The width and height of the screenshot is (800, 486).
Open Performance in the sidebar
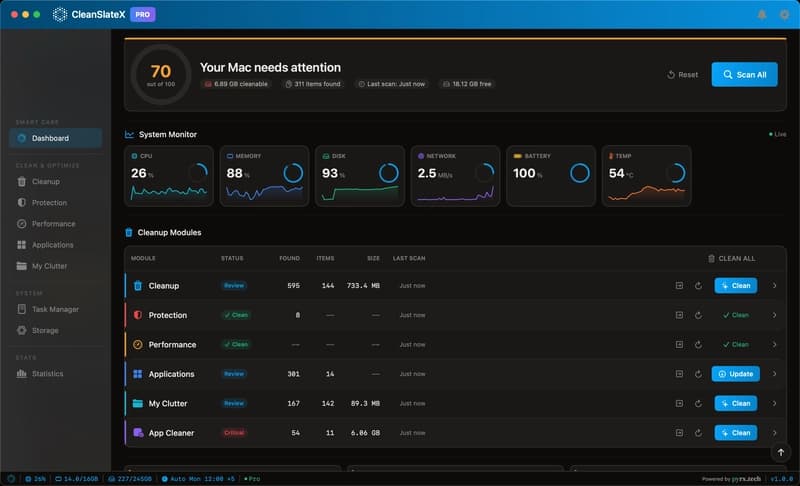pyautogui.click(x=56, y=224)
